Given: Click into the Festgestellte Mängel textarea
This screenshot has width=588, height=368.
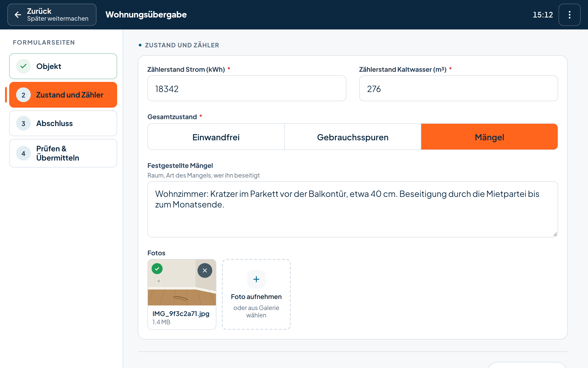Looking at the screenshot, I should 352,209.
